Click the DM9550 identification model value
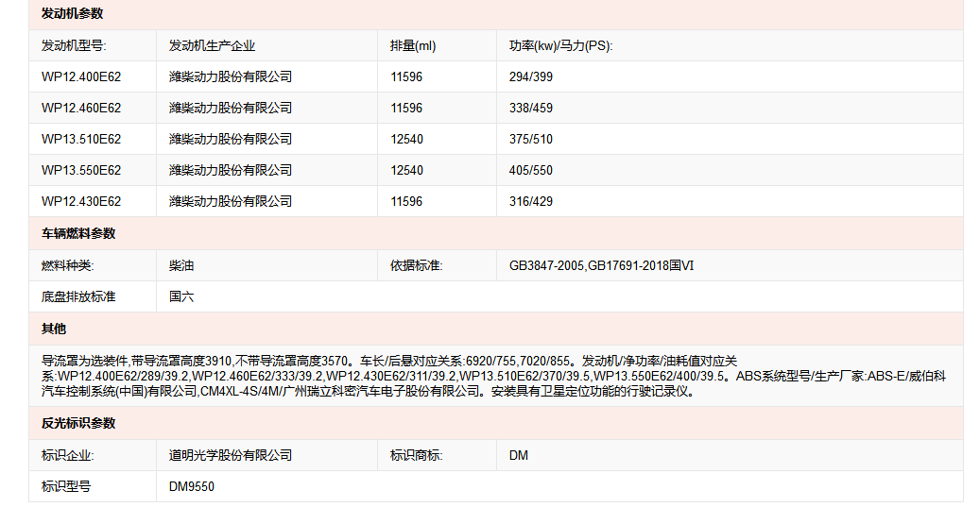980x507 pixels. [192, 486]
